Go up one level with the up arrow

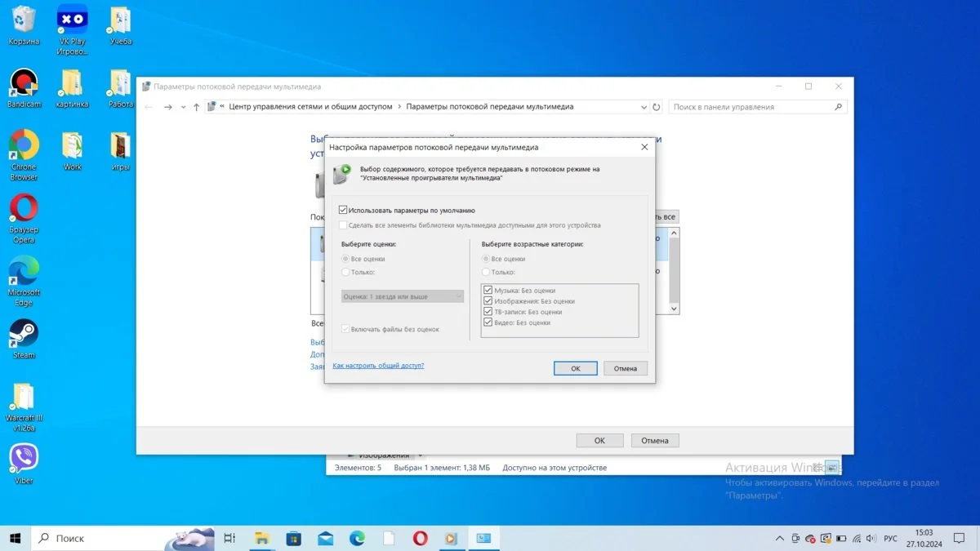click(x=196, y=107)
